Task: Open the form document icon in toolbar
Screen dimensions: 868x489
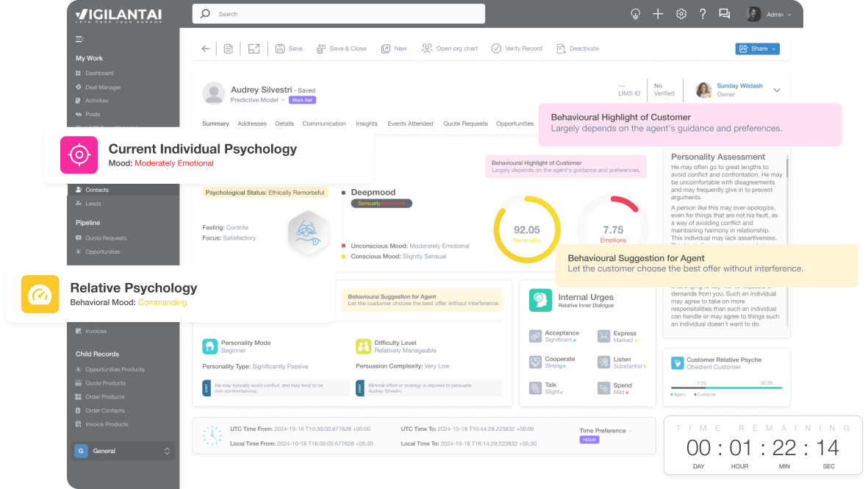Action: (228, 49)
